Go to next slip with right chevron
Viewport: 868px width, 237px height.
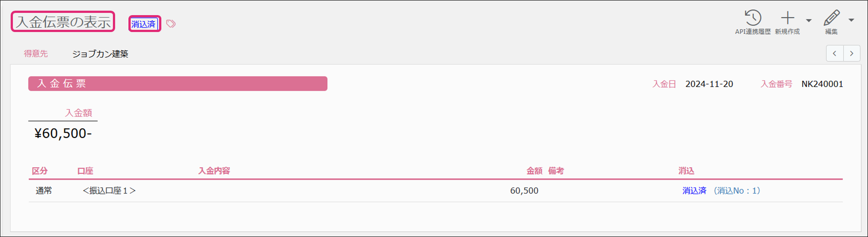(852, 53)
